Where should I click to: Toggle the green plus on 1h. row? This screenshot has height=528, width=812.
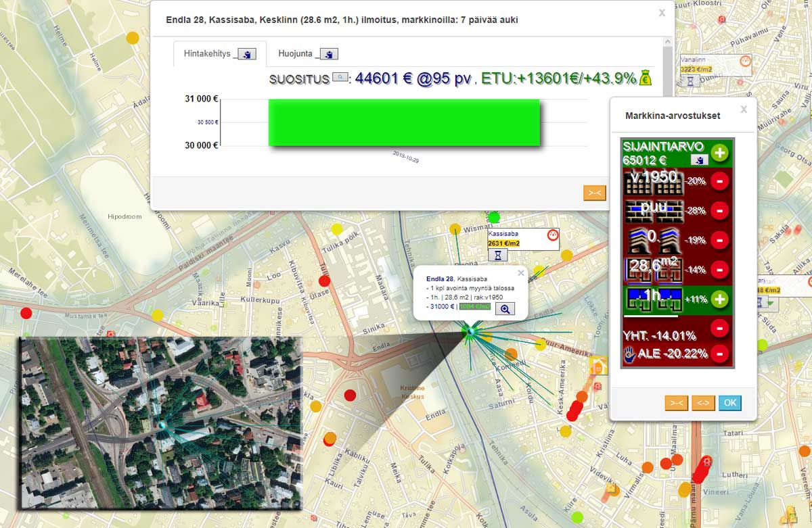click(719, 299)
